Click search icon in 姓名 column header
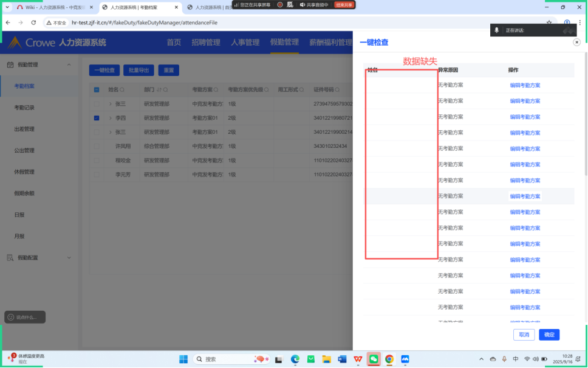 [122, 90]
